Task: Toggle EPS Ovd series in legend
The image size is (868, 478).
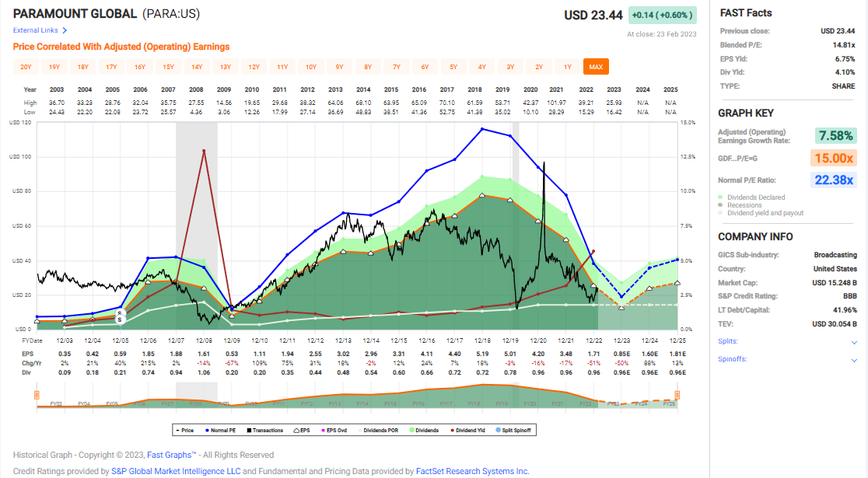Action: tap(334, 431)
